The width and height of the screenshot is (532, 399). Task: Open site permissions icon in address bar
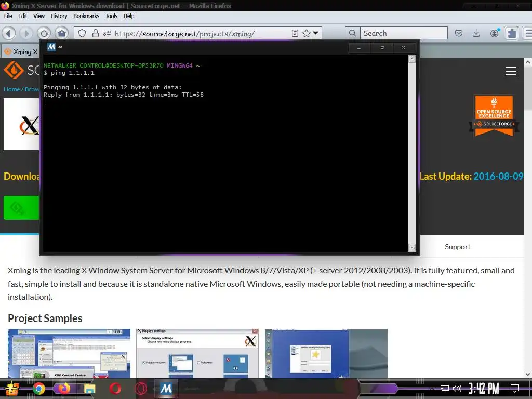point(107,33)
